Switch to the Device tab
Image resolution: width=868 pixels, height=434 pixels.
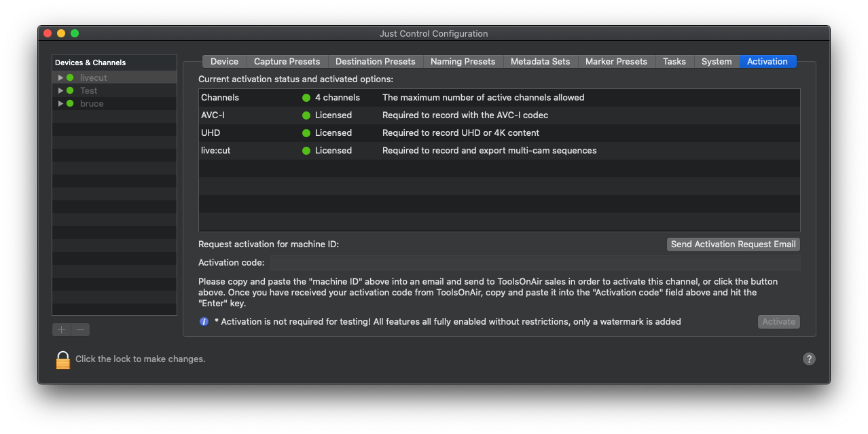click(224, 61)
